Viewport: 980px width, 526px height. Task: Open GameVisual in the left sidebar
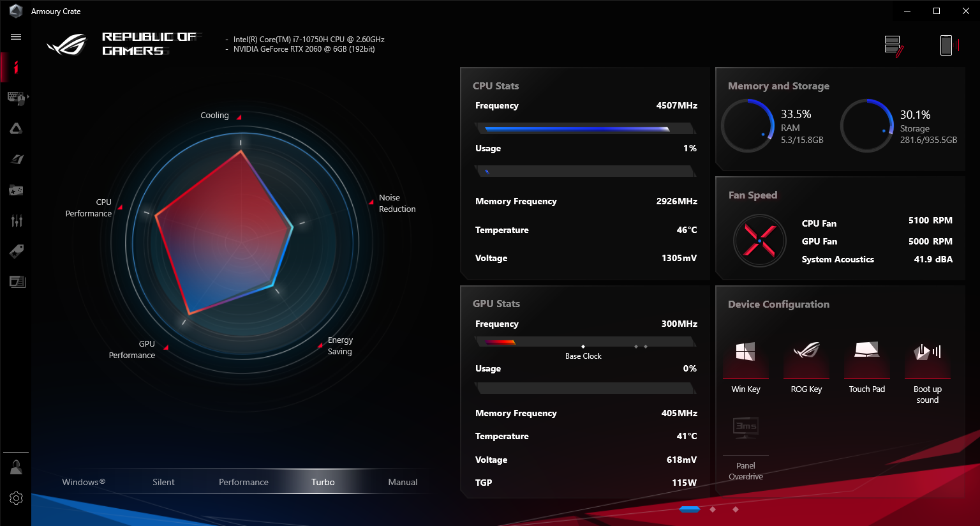click(x=17, y=159)
